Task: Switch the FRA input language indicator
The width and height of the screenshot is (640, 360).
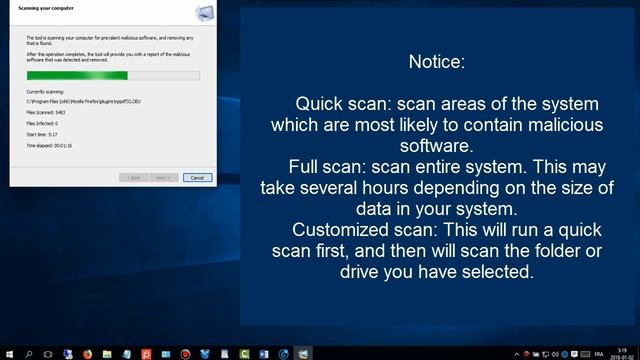Action: point(599,354)
